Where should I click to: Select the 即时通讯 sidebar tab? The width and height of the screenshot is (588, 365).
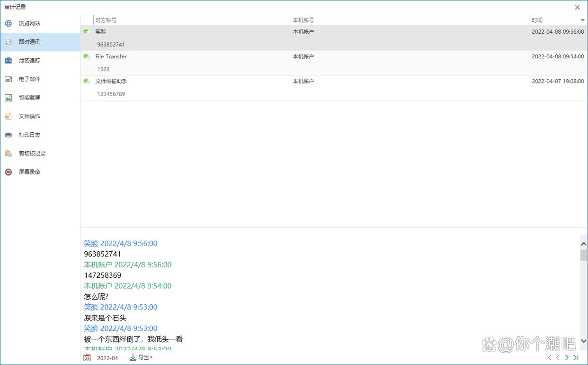(x=40, y=42)
